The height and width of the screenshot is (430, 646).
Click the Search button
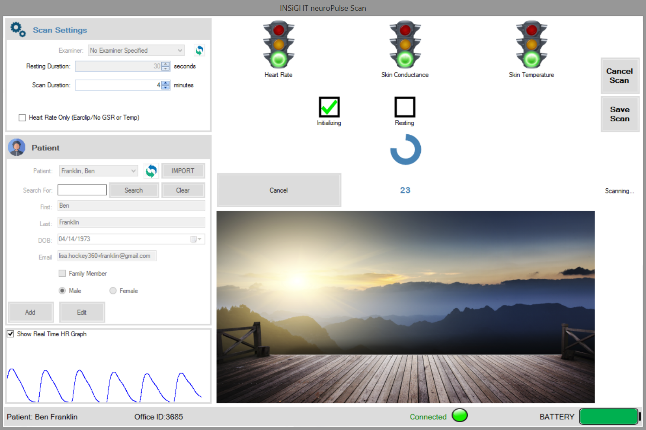[133, 190]
